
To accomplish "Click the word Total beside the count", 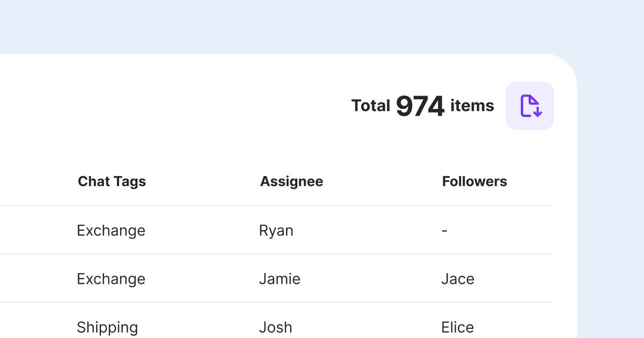I will [x=370, y=106].
